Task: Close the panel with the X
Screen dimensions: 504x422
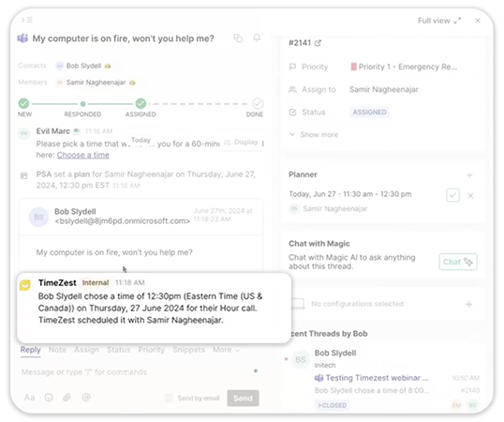Action: (x=478, y=21)
